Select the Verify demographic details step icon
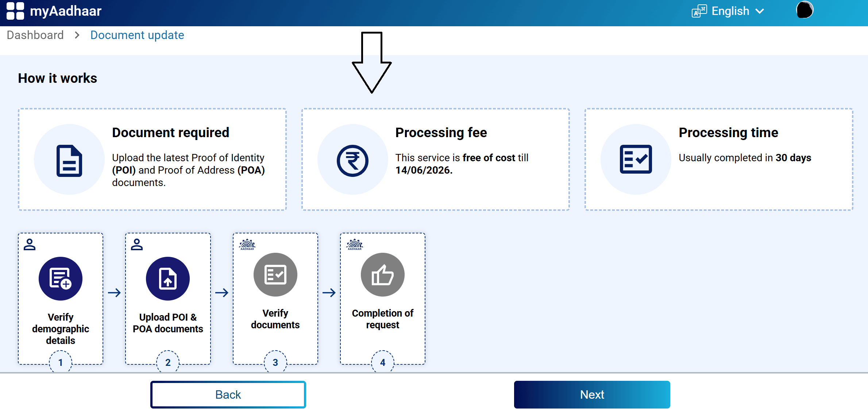 point(60,278)
